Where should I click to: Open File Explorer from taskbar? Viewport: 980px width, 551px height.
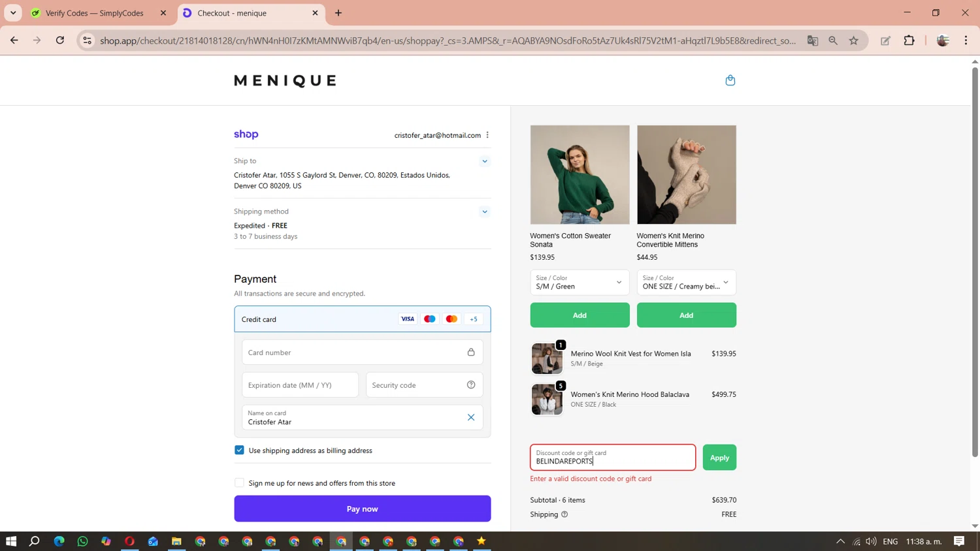[176, 541]
